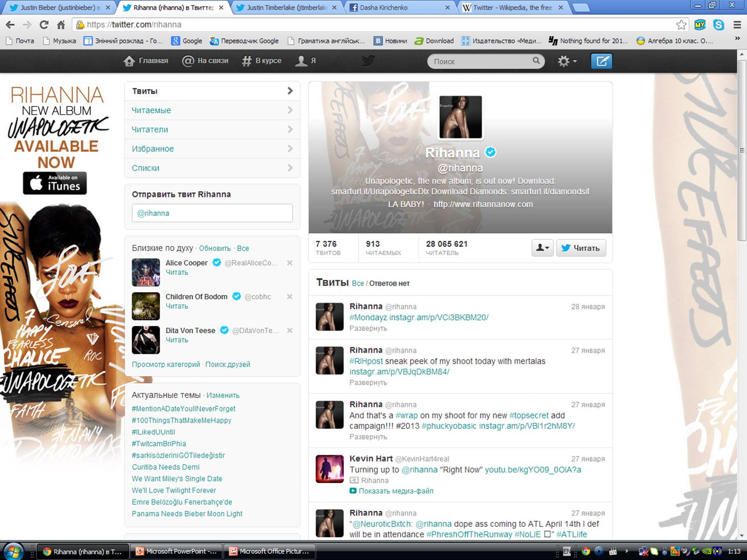Open Поиск друзей link

pos(228,364)
